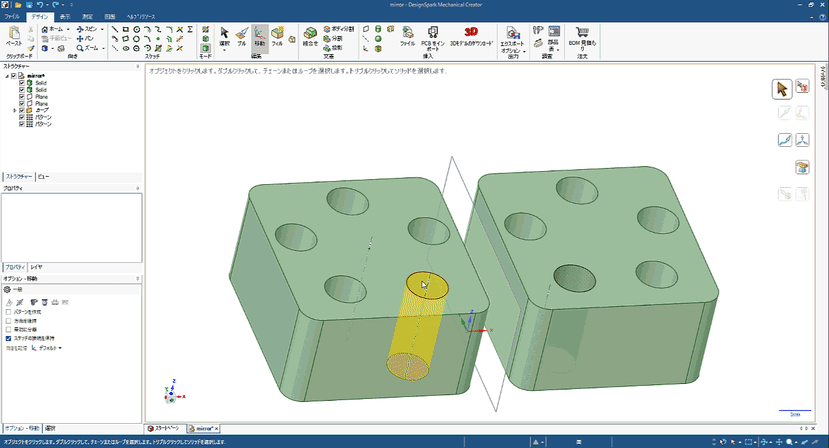
Task: Click the red 3D model download icon
Action: point(471,36)
